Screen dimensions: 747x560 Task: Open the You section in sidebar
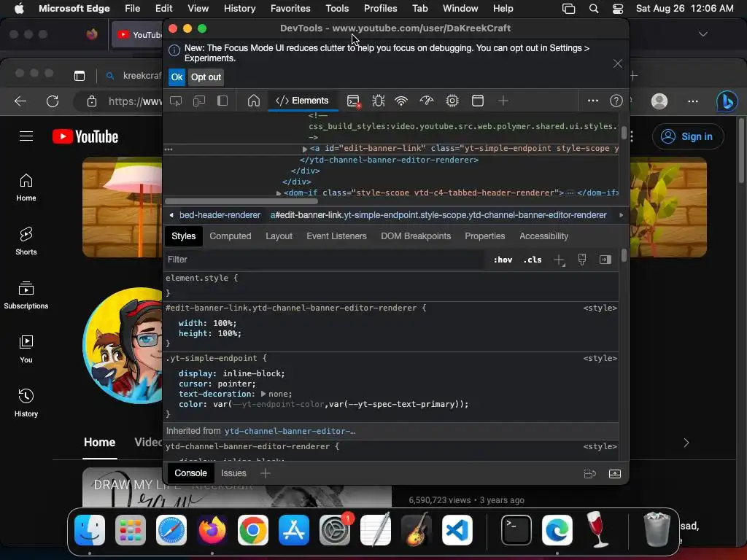[26, 349]
